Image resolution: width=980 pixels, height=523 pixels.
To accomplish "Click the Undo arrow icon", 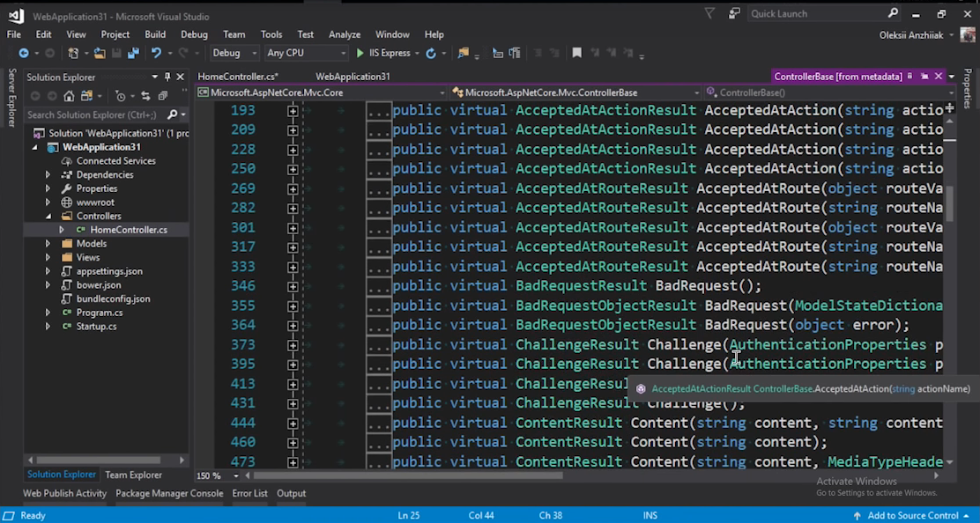I will click(156, 54).
